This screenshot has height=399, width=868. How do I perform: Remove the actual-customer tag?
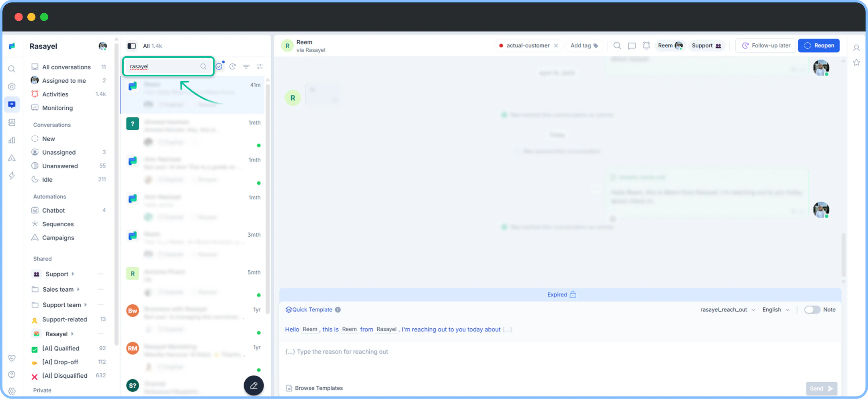click(556, 45)
